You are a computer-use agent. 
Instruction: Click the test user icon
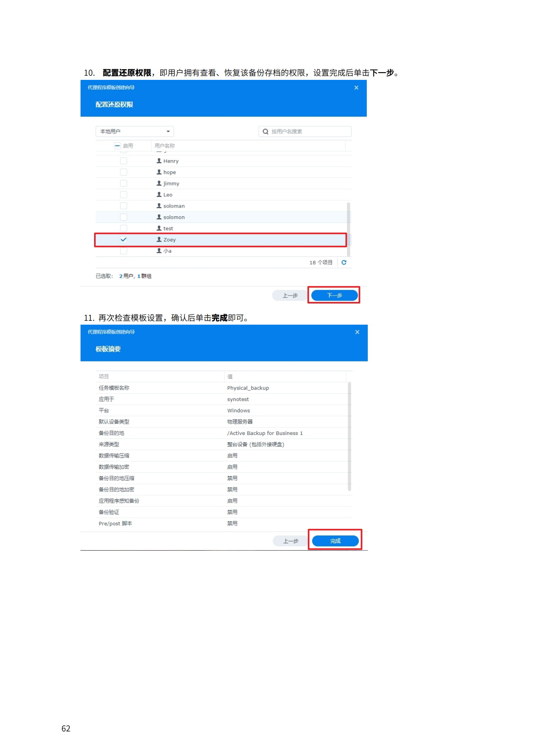[159, 228]
